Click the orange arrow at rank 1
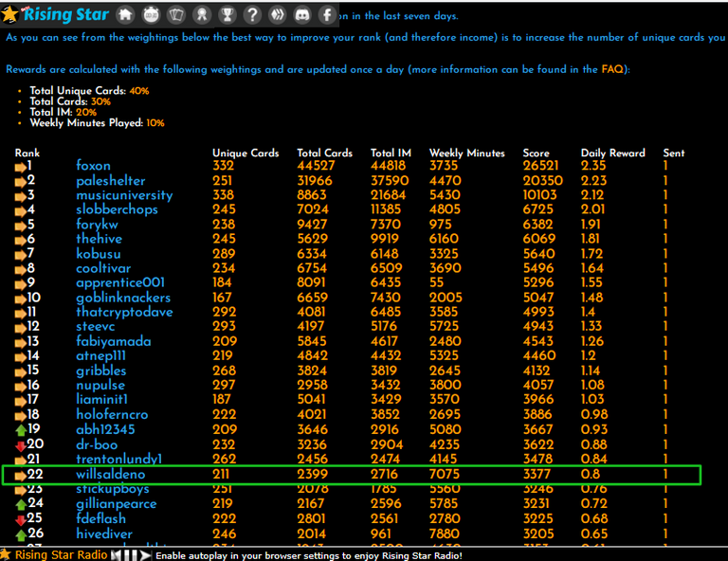The height and width of the screenshot is (561, 728). coord(21,167)
